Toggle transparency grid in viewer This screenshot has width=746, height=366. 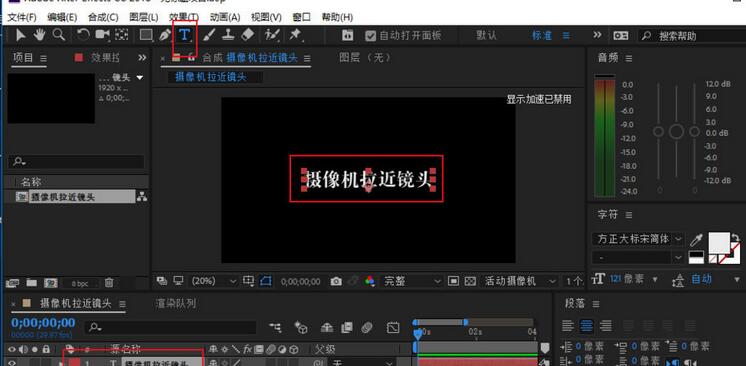click(470, 281)
